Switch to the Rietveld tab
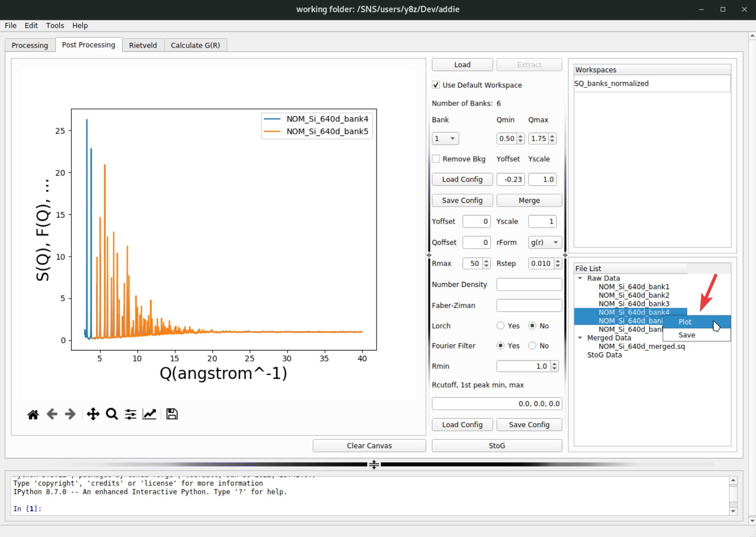Viewport: 756px width, 537px height. pyautogui.click(x=143, y=45)
